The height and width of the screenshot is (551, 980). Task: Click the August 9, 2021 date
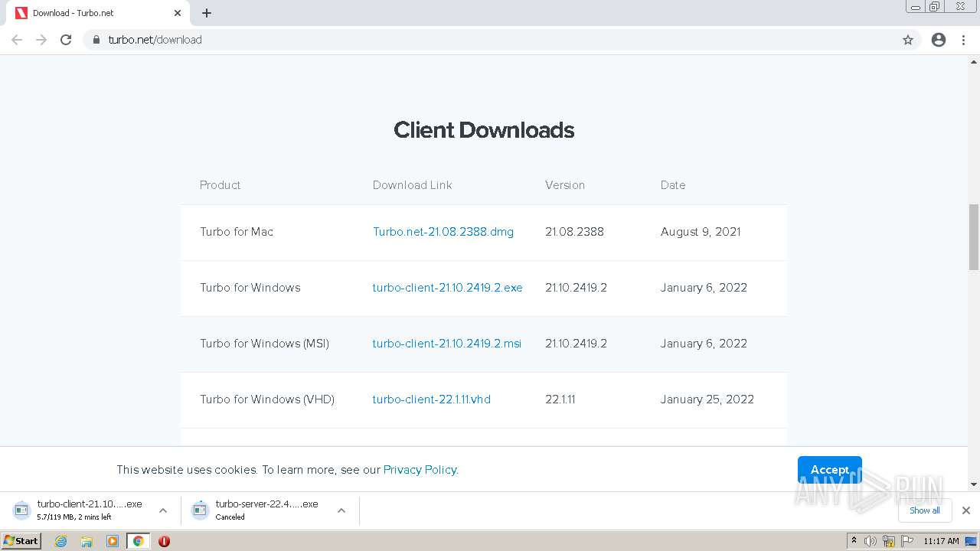(x=701, y=232)
